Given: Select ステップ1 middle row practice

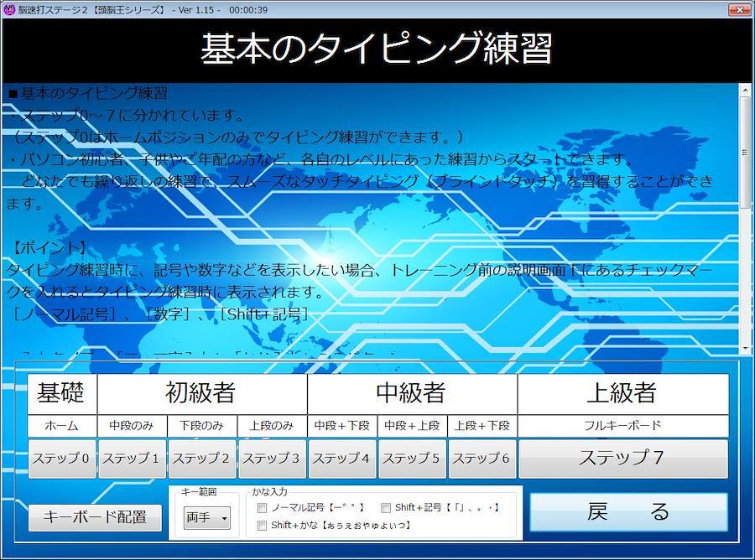Looking at the screenshot, I should 132,459.
